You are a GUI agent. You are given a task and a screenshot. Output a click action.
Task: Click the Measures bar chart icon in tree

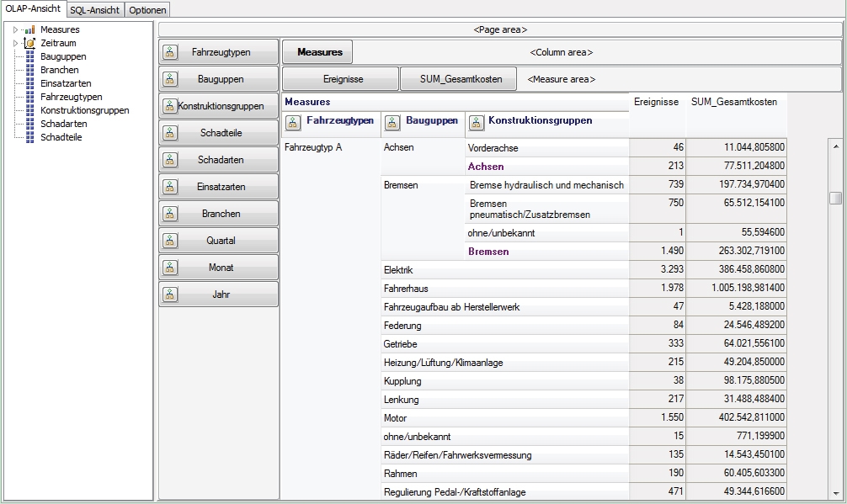(29, 29)
